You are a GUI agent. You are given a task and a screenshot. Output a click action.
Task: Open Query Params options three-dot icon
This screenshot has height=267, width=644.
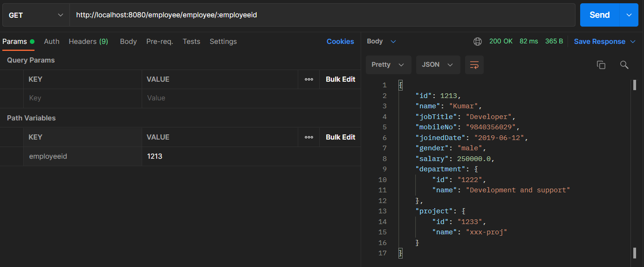point(308,79)
